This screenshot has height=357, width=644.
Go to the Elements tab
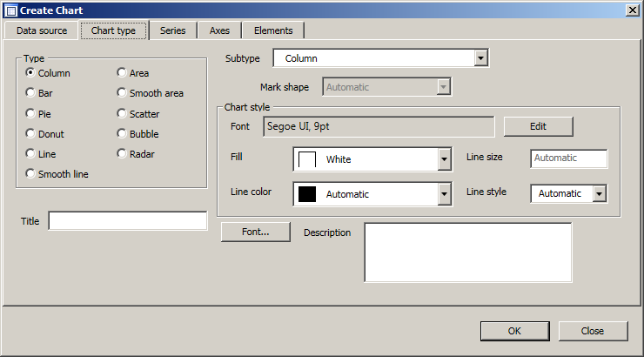(x=273, y=30)
